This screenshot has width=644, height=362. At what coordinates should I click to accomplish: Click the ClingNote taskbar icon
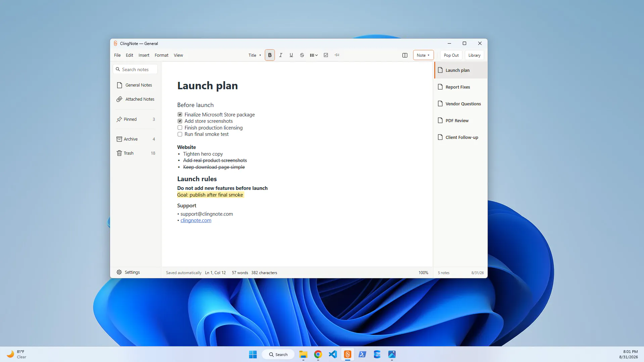coord(348,355)
